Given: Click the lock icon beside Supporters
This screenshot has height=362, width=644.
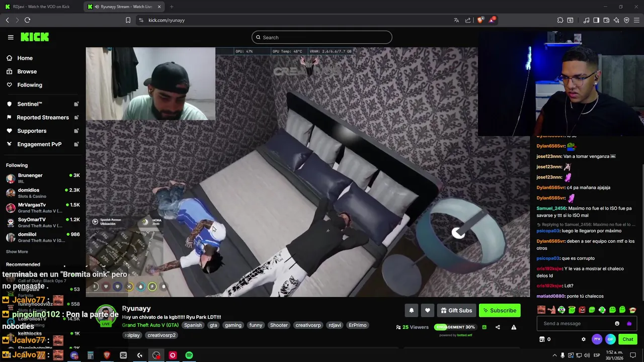Looking at the screenshot, I should 76,131.
